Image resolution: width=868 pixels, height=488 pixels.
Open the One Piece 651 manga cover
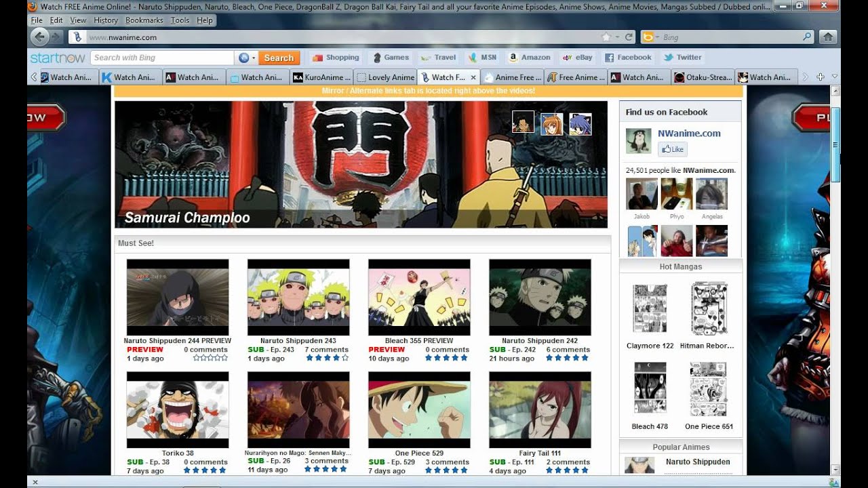[x=709, y=388]
